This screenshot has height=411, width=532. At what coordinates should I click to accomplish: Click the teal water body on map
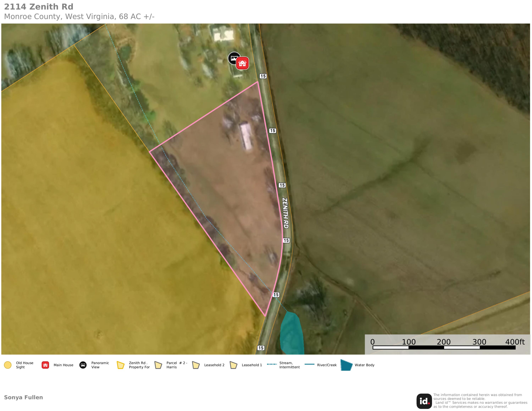coord(292,333)
